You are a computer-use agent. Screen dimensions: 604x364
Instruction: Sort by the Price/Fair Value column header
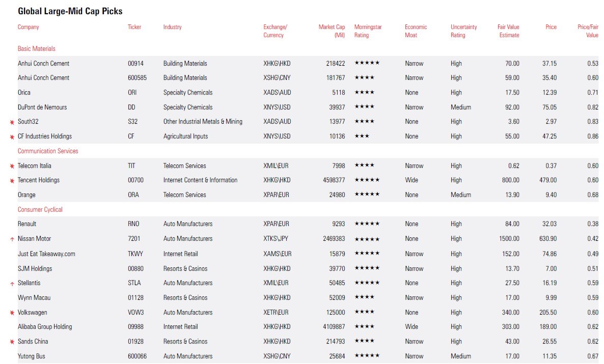(588, 31)
